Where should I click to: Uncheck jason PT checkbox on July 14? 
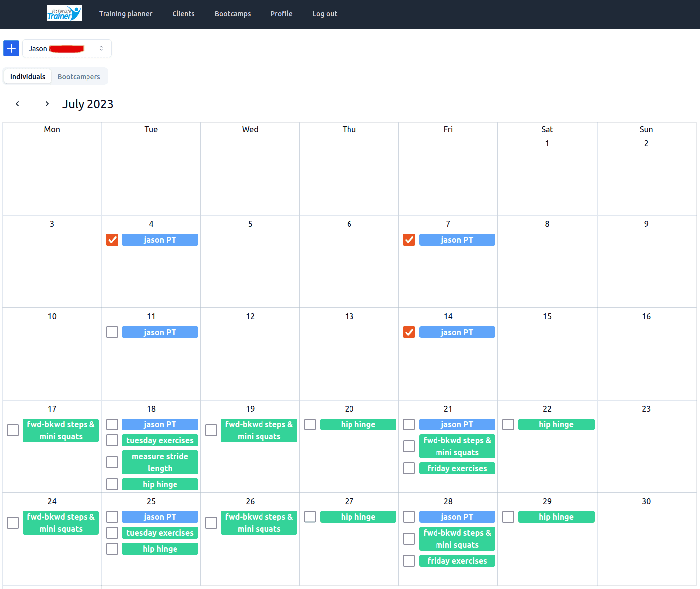pyautogui.click(x=409, y=332)
